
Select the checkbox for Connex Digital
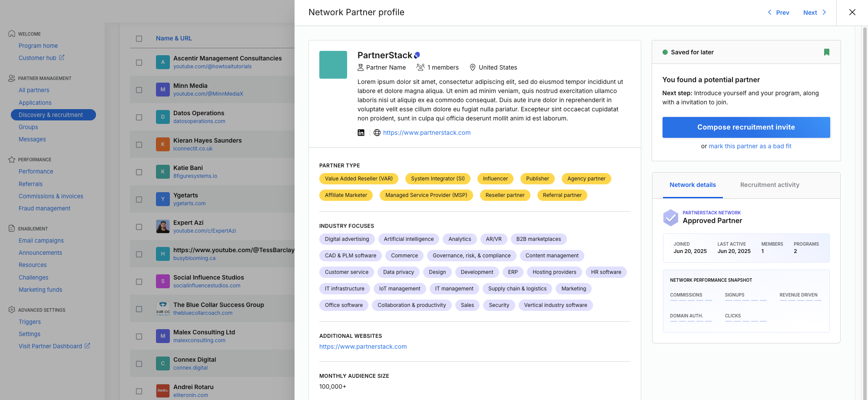[x=139, y=363]
